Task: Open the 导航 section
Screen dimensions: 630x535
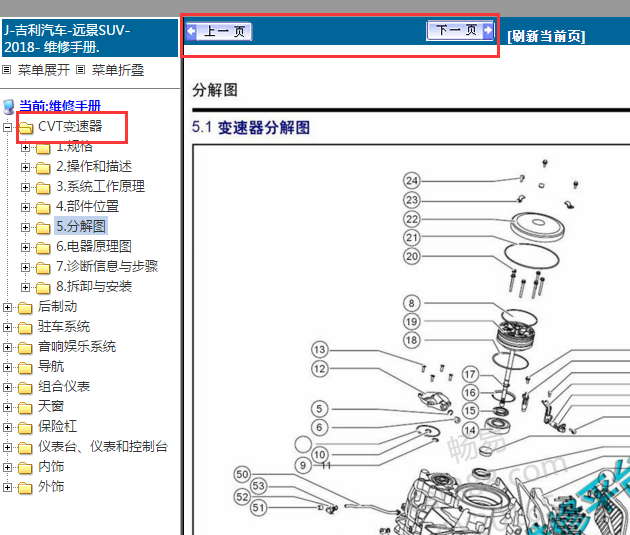Action: click(x=51, y=366)
